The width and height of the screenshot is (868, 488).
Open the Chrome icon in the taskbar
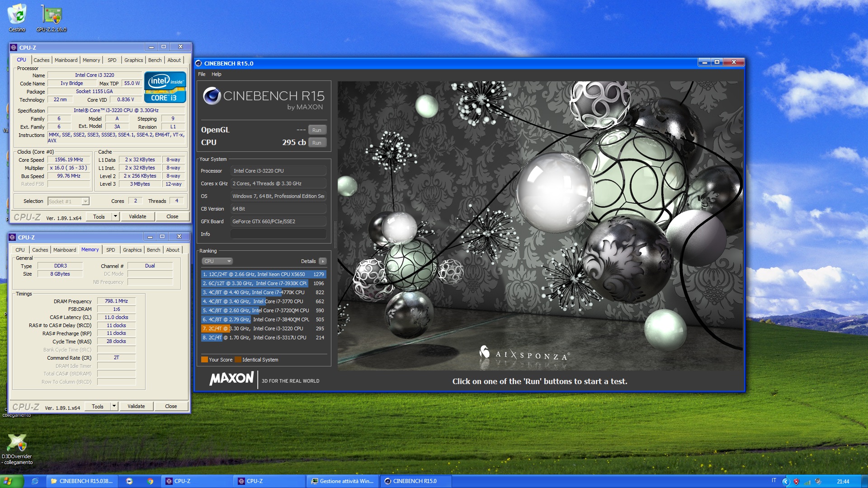click(x=151, y=481)
